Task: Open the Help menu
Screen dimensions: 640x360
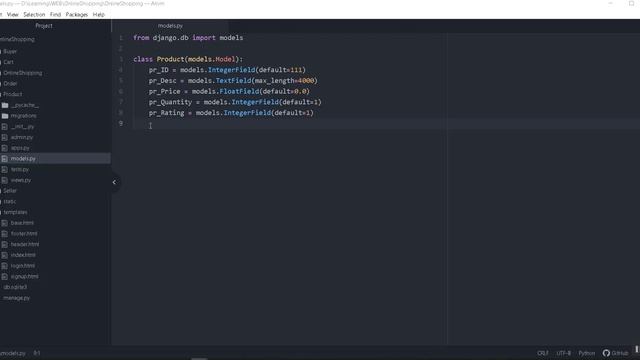Action: 99,15
